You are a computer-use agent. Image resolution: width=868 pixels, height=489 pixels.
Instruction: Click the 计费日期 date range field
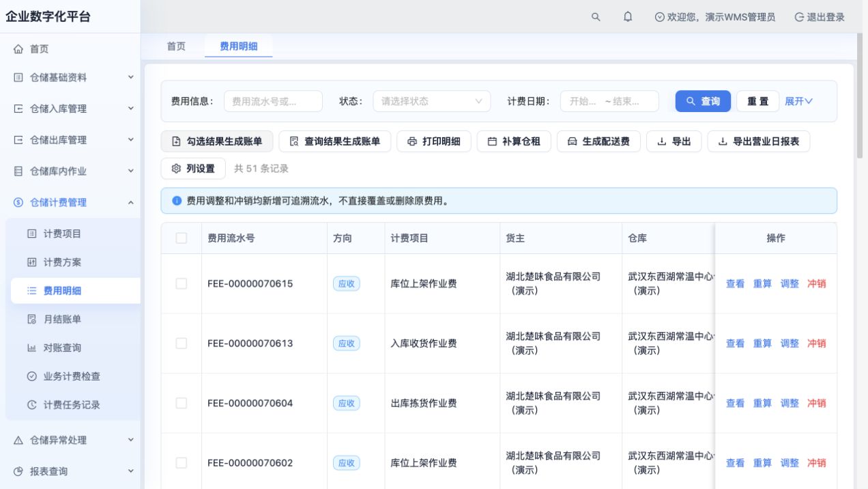609,101
